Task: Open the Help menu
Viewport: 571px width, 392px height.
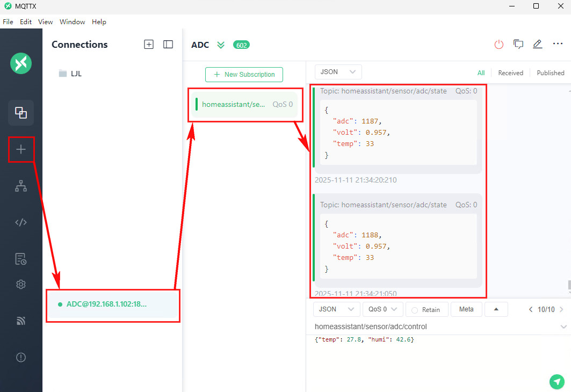Action: pos(99,22)
